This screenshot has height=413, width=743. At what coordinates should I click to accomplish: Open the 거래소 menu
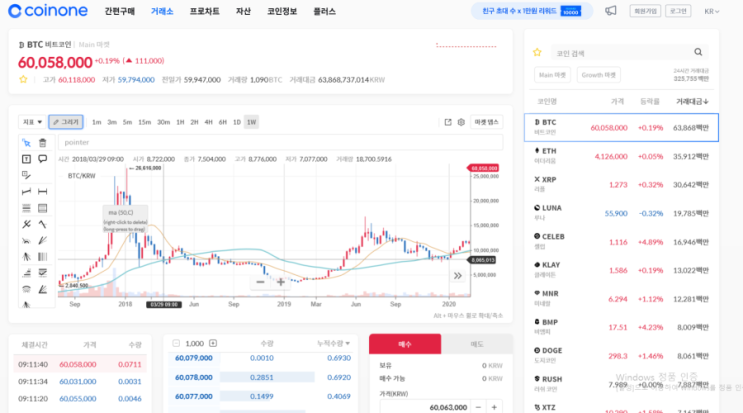(162, 11)
